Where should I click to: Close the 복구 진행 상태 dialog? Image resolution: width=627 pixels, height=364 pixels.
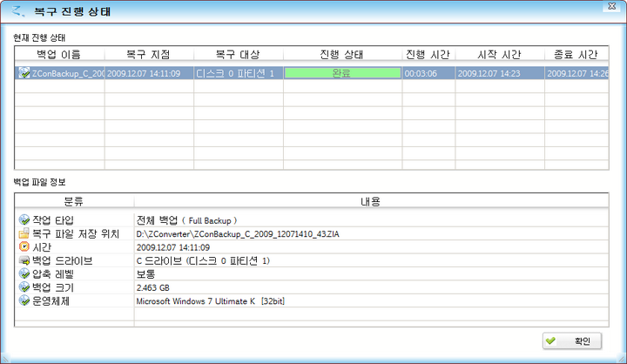(612, 6)
